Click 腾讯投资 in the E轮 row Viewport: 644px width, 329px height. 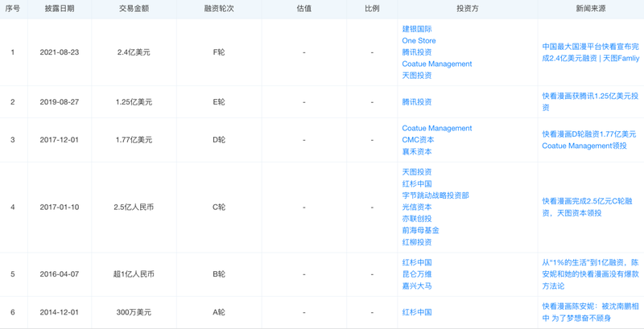tap(417, 102)
